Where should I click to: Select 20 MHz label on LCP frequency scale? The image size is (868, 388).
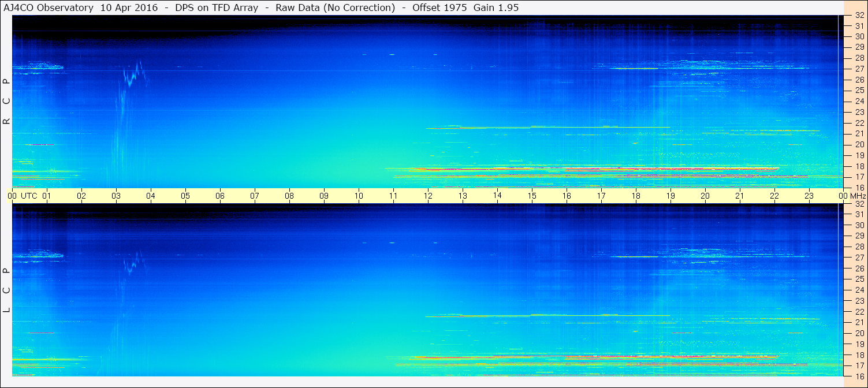pos(859,333)
